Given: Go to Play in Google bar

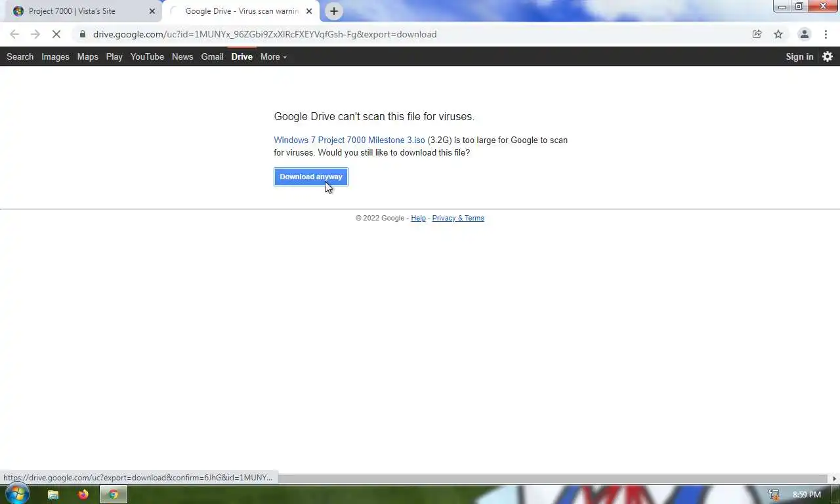Looking at the screenshot, I should point(114,56).
